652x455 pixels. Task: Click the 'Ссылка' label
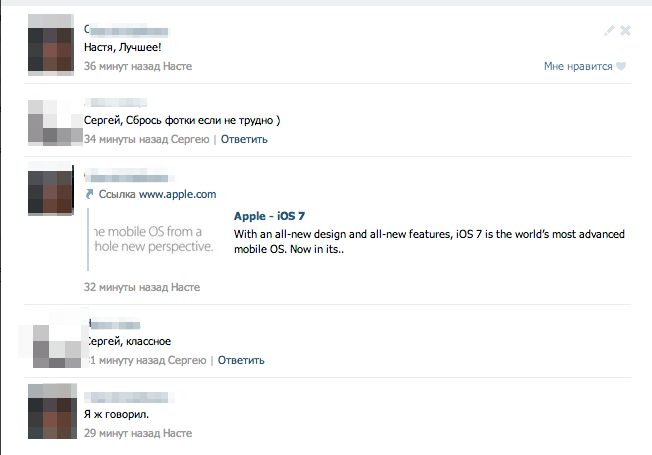coord(117,194)
